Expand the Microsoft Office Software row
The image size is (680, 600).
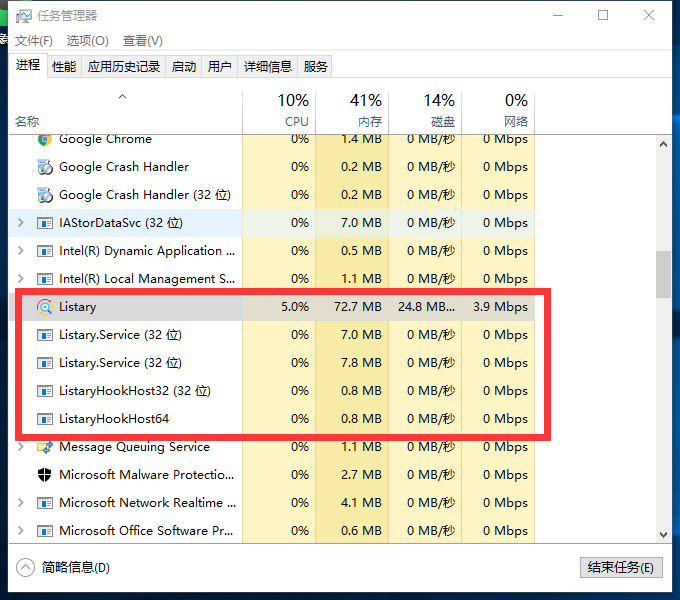click(x=20, y=530)
